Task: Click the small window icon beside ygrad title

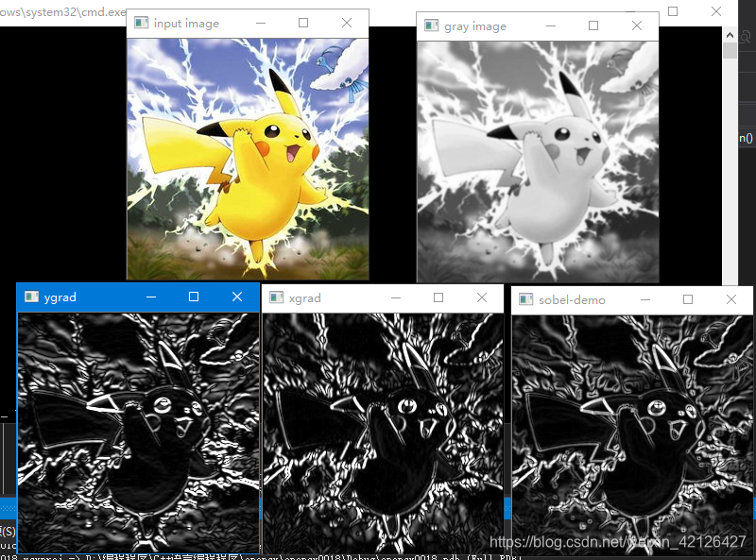Action: point(32,296)
